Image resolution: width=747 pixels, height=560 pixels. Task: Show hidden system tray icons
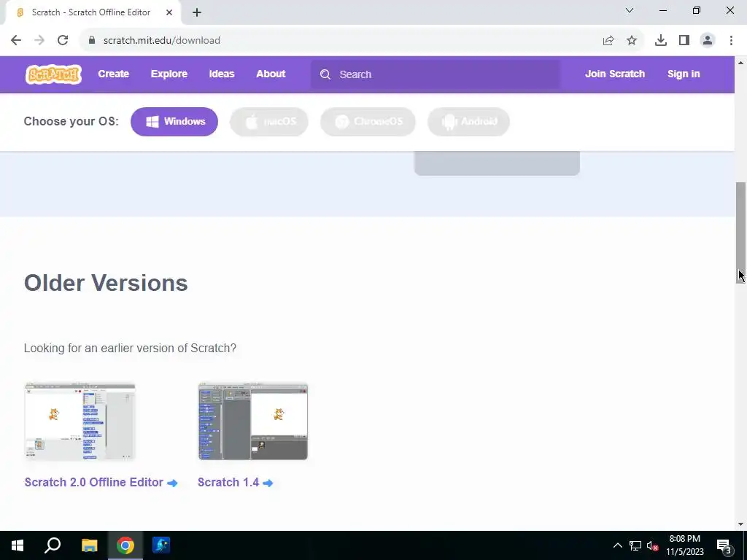[617, 545]
